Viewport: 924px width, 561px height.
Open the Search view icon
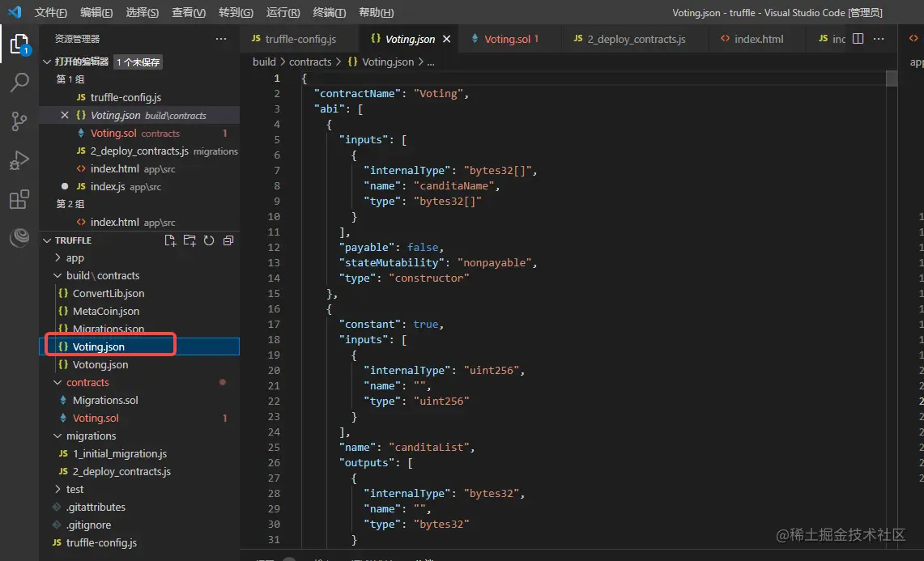19,83
